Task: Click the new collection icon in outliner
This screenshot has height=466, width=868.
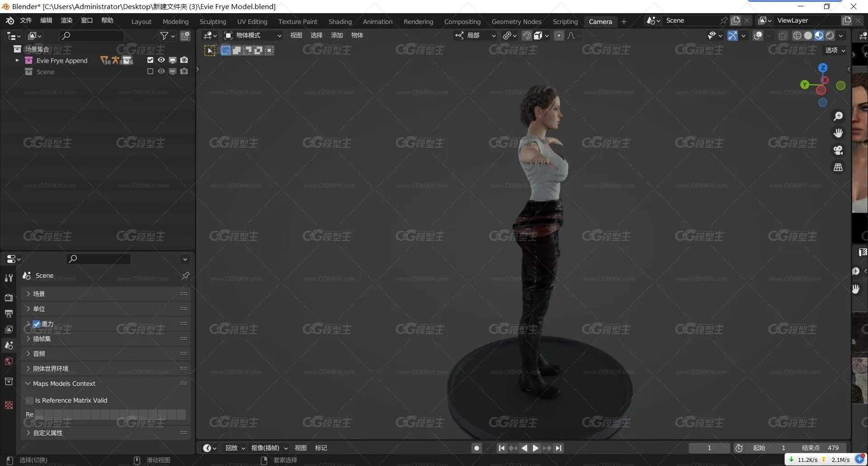Action: coord(185,36)
